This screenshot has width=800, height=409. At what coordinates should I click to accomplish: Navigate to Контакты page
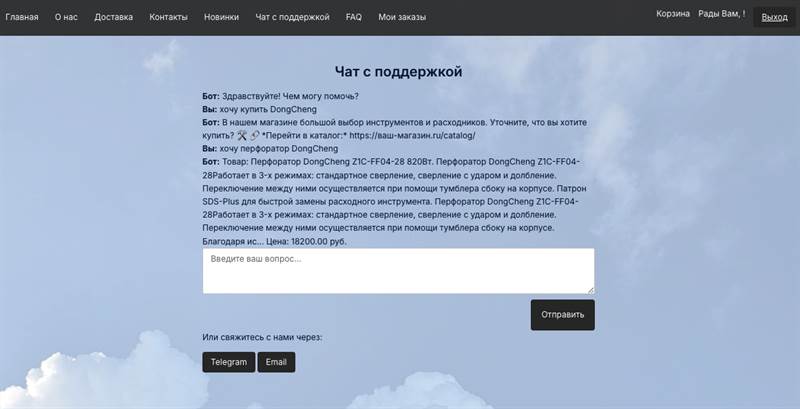pyautogui.click(x=168, y=17)
